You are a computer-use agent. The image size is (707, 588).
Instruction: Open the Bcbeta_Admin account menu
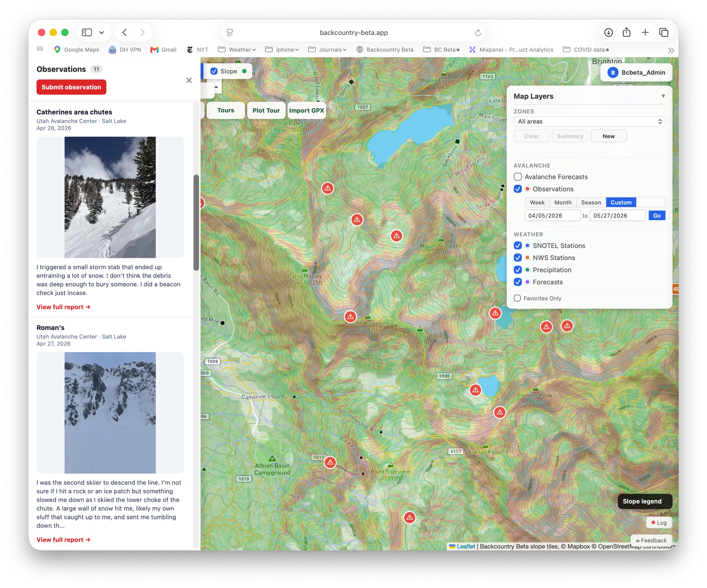coord(636,72)
